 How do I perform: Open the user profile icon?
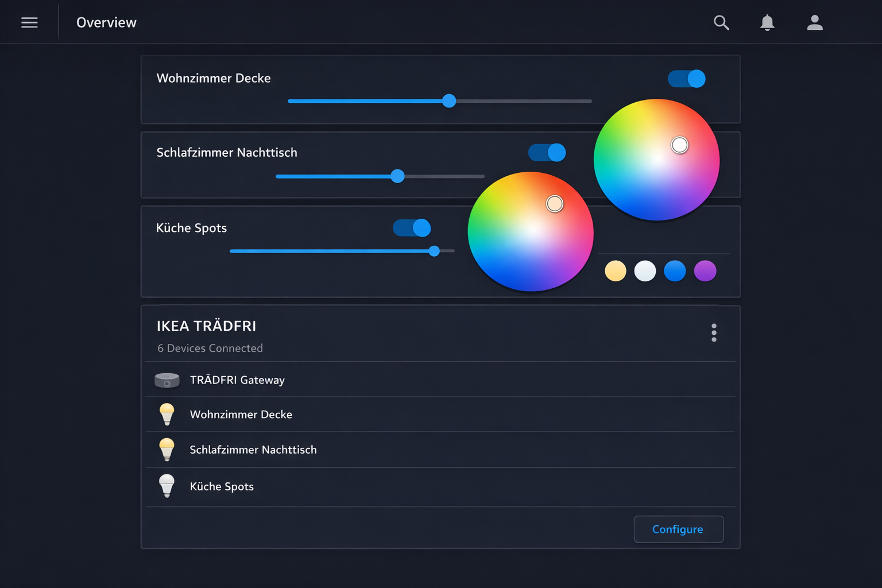[814, 22]
